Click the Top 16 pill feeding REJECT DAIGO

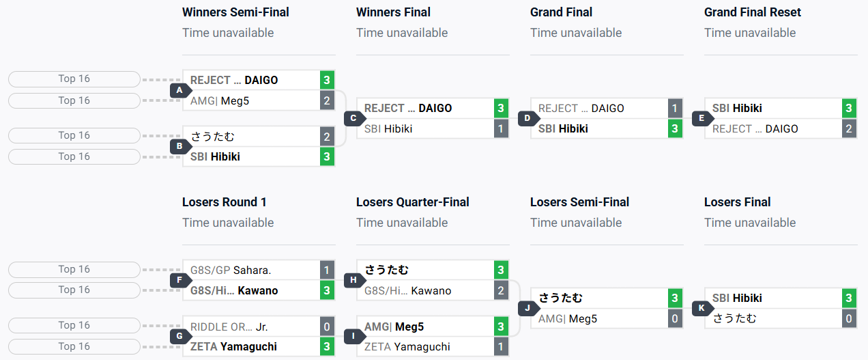[74, 79]
